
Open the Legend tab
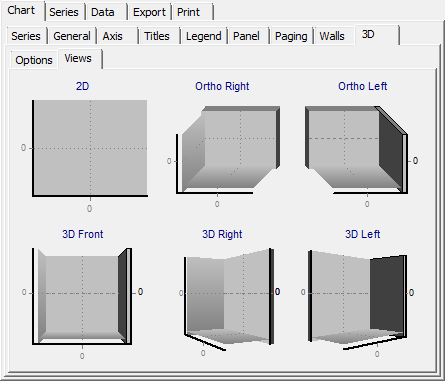pyautogui.click(x=204, y=36)
